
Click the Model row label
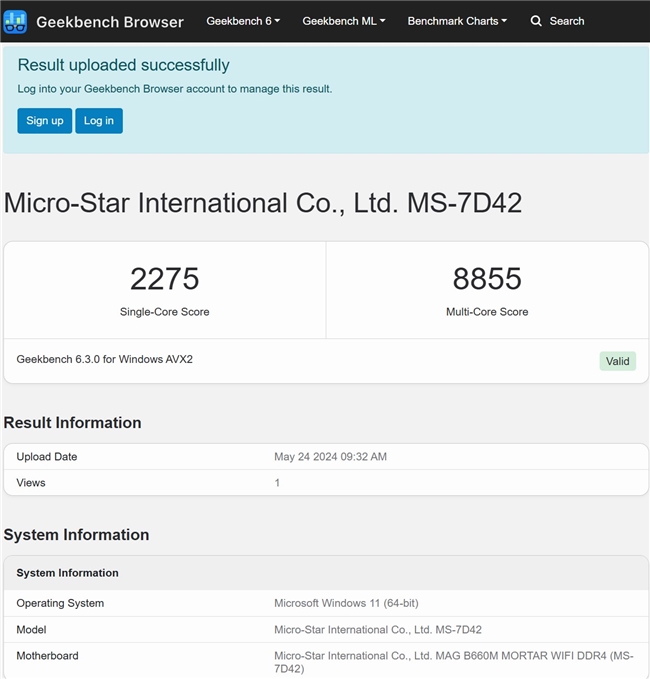31,630
